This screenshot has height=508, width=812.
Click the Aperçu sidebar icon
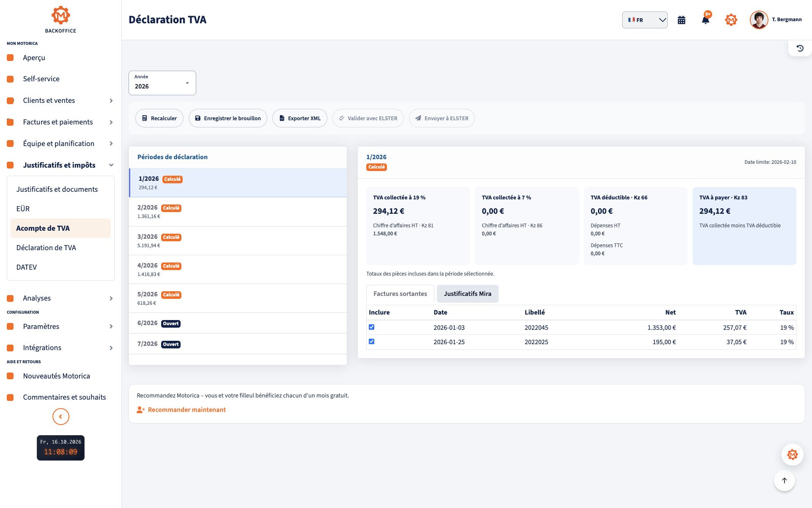point(11,58)
